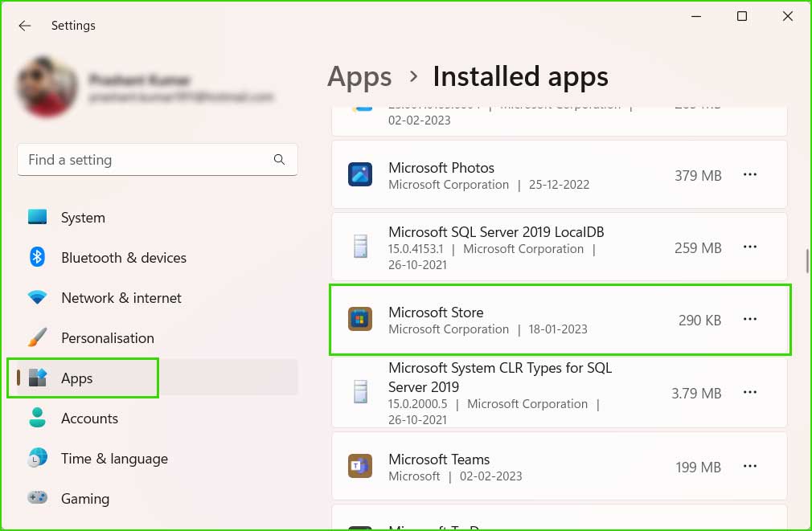Click the 259 MB size value
This screenshot has height=531, width=812.
tap(698, 248)
